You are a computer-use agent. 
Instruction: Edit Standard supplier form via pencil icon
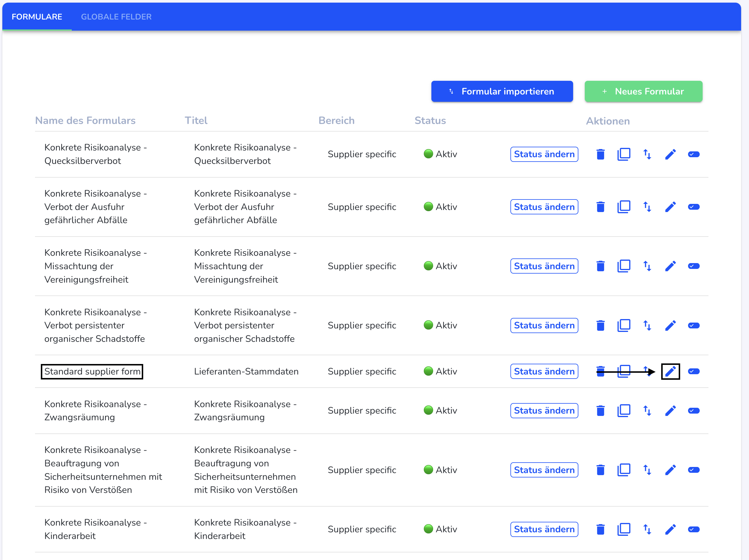[671, 371]
